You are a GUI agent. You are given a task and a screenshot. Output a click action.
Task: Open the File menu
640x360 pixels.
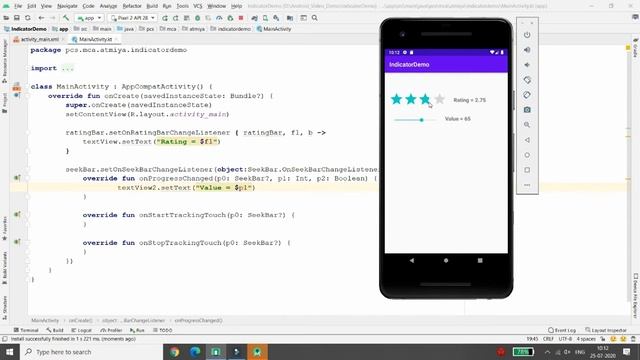18,6
